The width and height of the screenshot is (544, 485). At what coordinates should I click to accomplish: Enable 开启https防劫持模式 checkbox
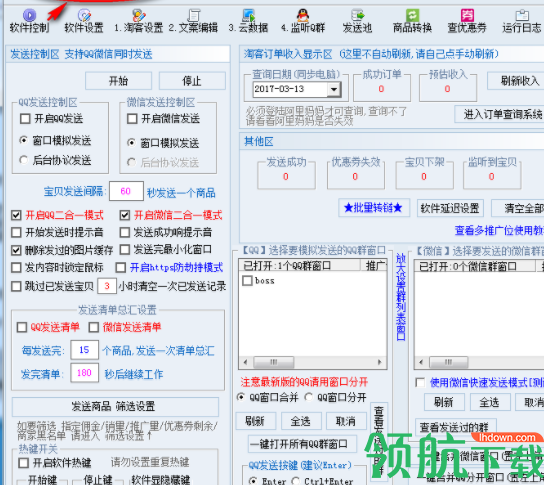[x=121, y=267]
